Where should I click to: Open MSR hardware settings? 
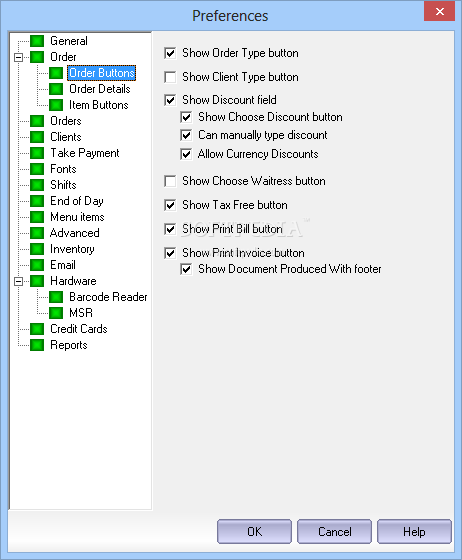81,313
